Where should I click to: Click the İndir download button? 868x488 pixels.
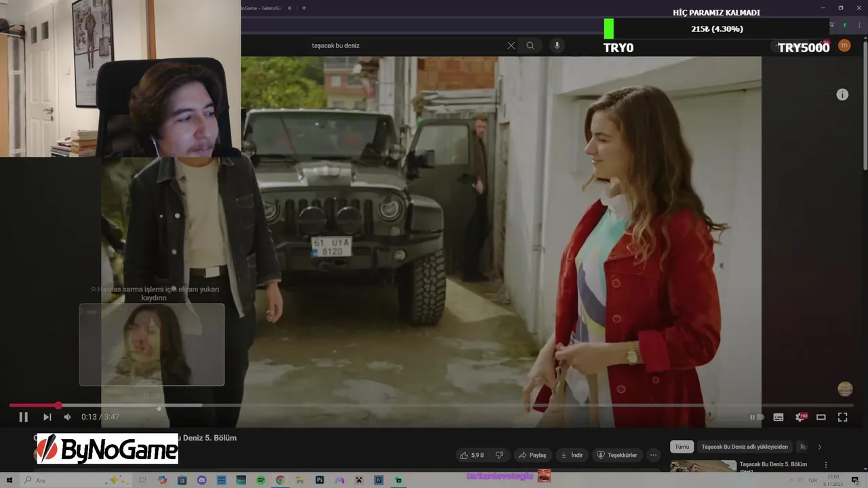coord(572,455)
